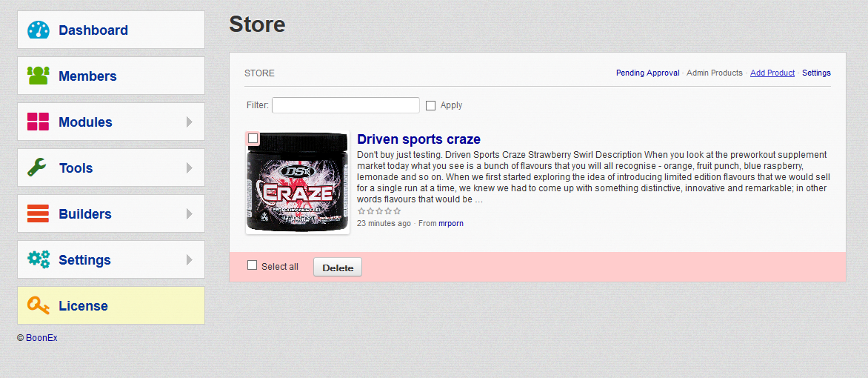Open the Modules menu label
868x378 pixels.
[x=85, y=122]
